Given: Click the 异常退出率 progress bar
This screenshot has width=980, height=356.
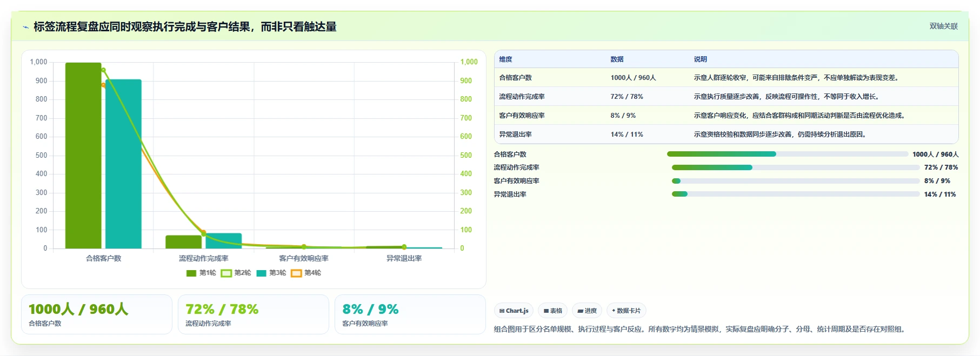Looking at the screenshot, I should 796,194.
